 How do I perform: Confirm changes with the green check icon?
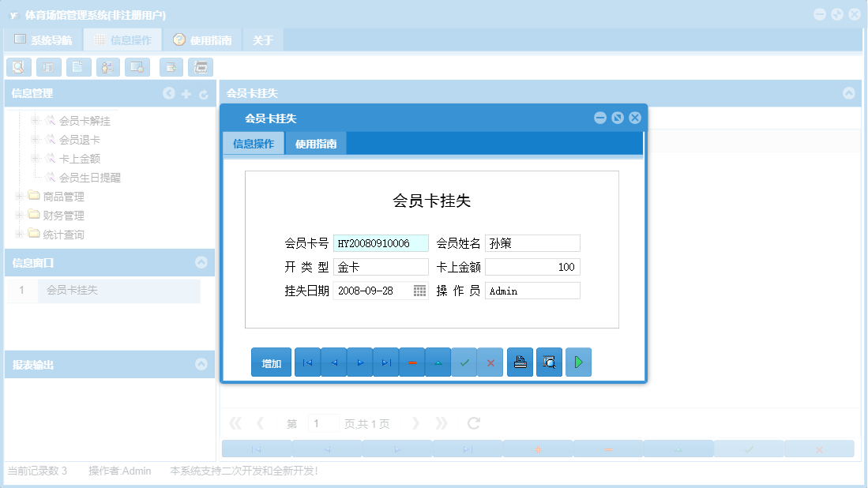tap(464, 362)
